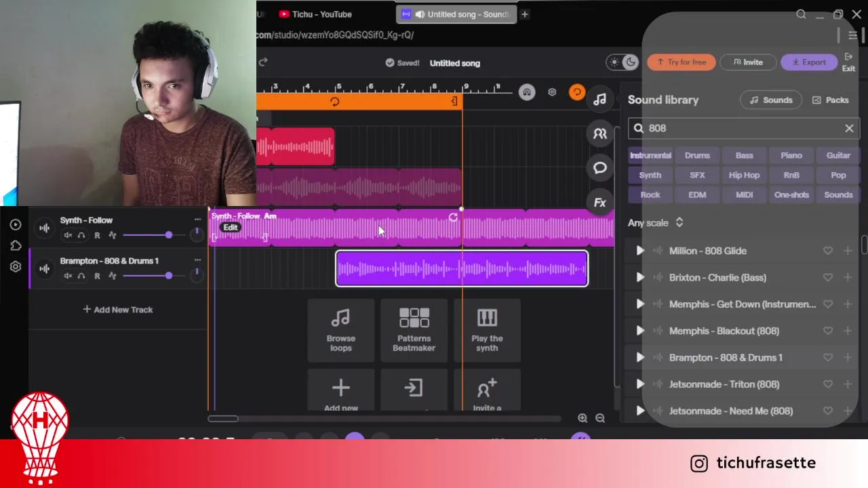
Task: Open settings gear in left sidebar
Action: click(16, 267)
